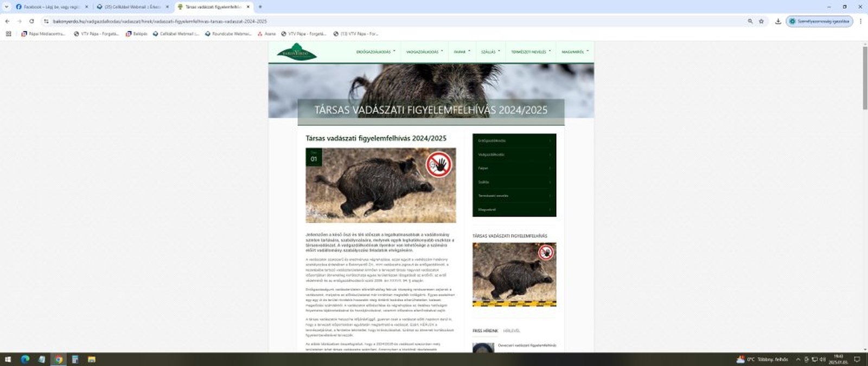868x366 pixels.
Task: Open the Windows Start menu
Action: pos(8,359)
